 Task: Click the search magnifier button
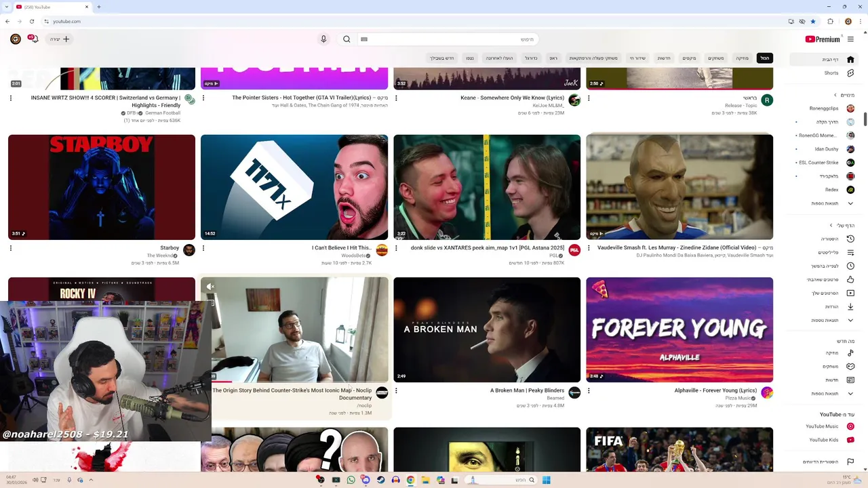click(x=347, y=39)
